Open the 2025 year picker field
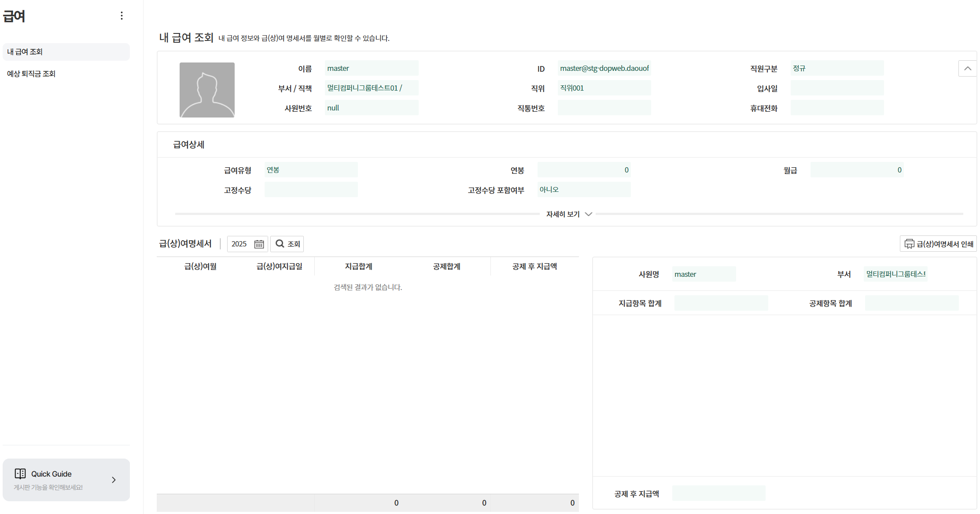 (x=240, y=244)
